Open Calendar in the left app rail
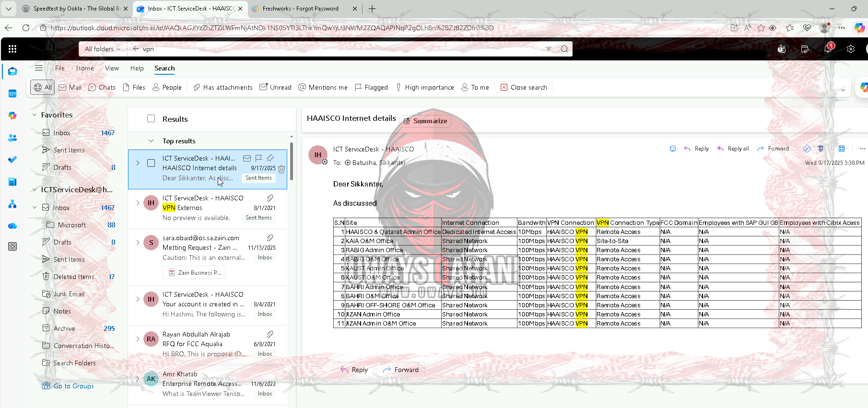Viewport: 868px width, 408px height. tap(12, 93)
